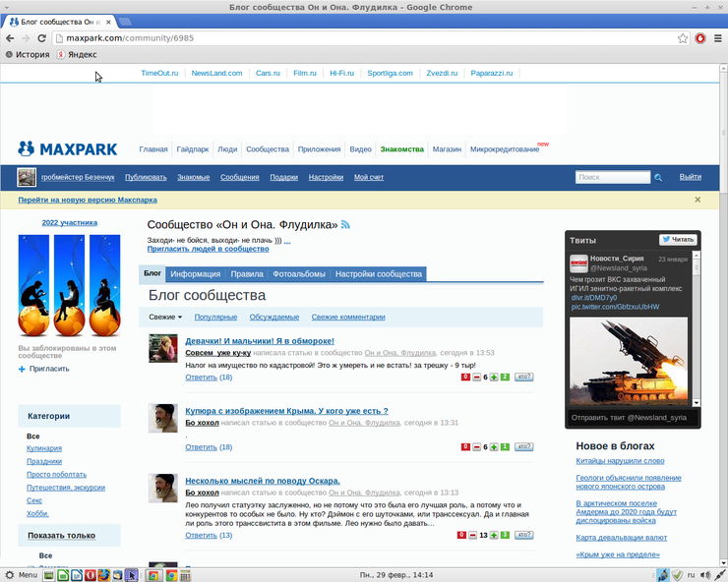Switch to the Фотоальбомы tab
This screenshot has height=582, width=728.
tap(298, 274)
